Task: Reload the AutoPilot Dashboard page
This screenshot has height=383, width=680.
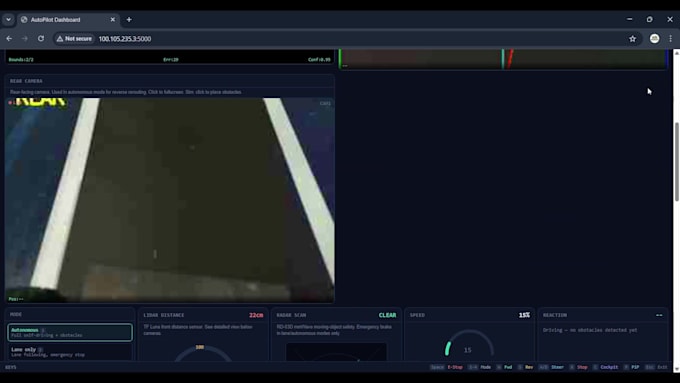Action: pyautogui.click(x=41, y=39)
